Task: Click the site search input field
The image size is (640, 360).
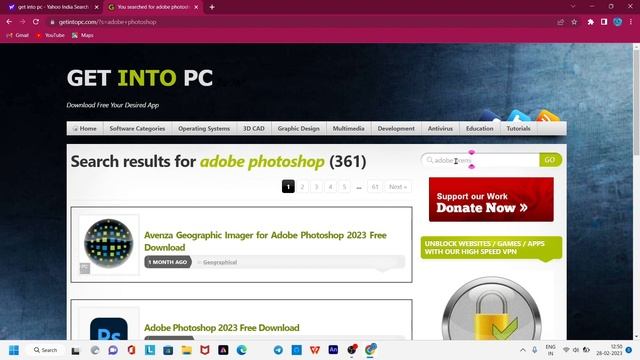Action: [x=480, y=160]
